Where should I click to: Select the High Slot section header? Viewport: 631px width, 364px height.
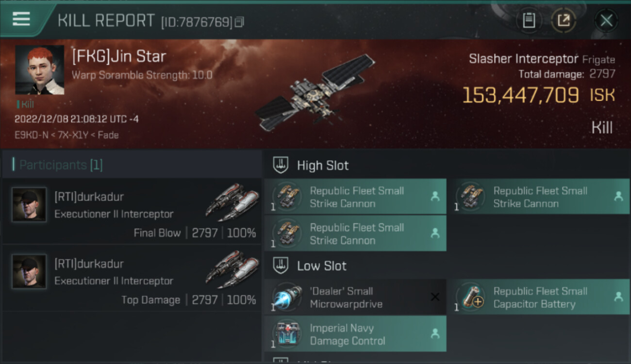(323, 165)
